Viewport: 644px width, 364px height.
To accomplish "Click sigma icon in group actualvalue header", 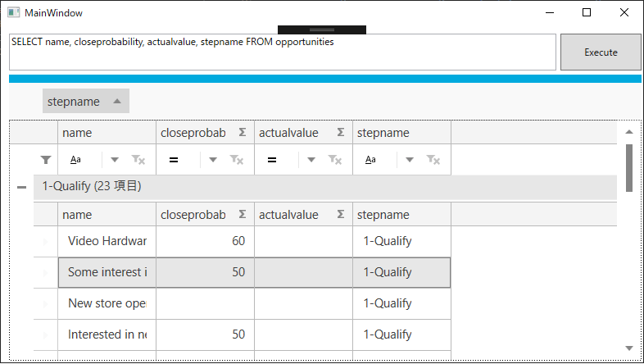I will click(x=341, y=214).
